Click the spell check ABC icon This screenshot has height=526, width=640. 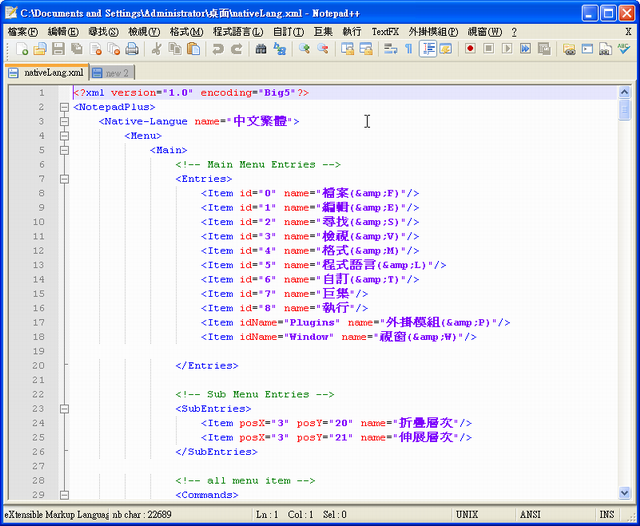624,49
